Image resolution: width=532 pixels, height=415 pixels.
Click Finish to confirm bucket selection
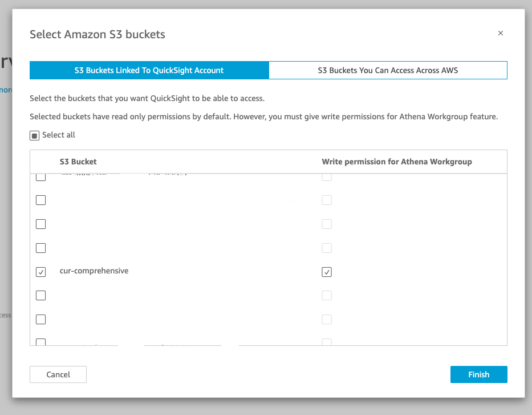479,374
